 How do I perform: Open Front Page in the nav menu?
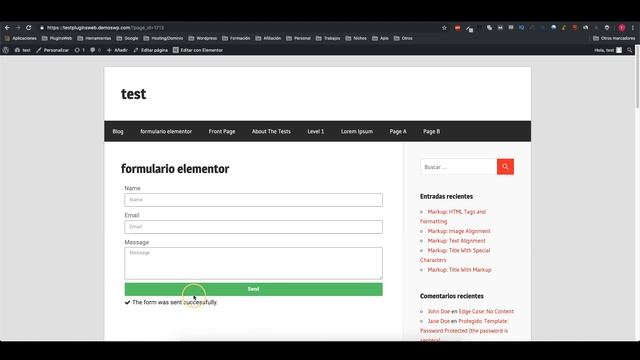click(x=222, y=131)
